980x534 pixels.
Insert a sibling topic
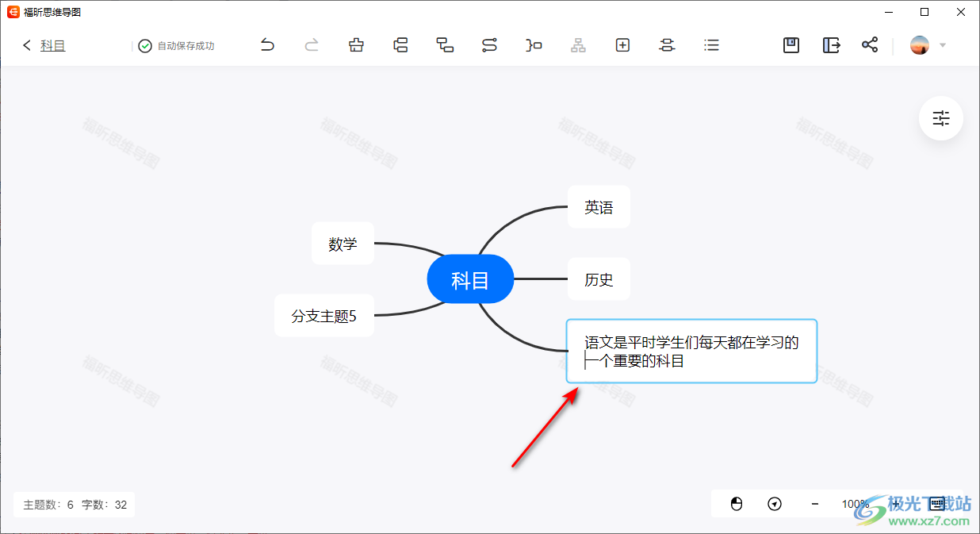(401, 45)
